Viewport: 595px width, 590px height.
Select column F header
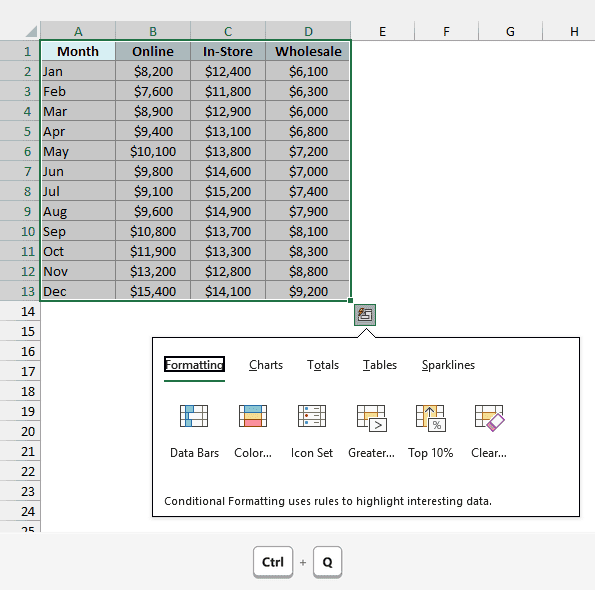click(447, 31)
